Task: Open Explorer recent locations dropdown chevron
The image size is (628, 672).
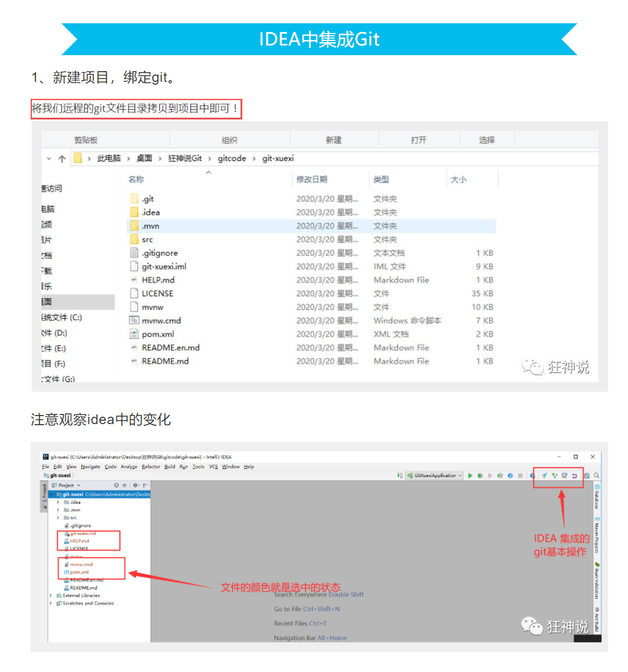Action: [x=49, y=159]
